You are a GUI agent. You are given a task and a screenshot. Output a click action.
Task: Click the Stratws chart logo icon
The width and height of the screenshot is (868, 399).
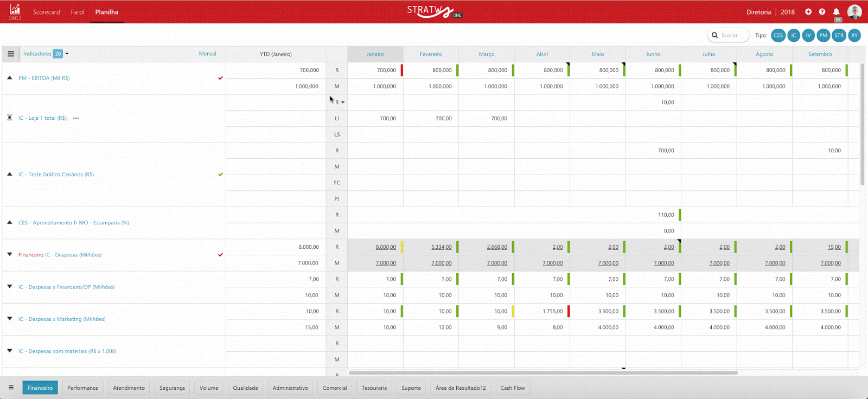pyautogui.click(x=15, y=9)
